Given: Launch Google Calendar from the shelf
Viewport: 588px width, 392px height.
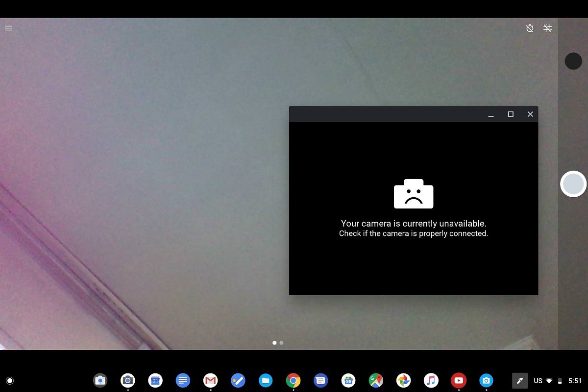Looking at the screenshot, I should tap(155, 380).
